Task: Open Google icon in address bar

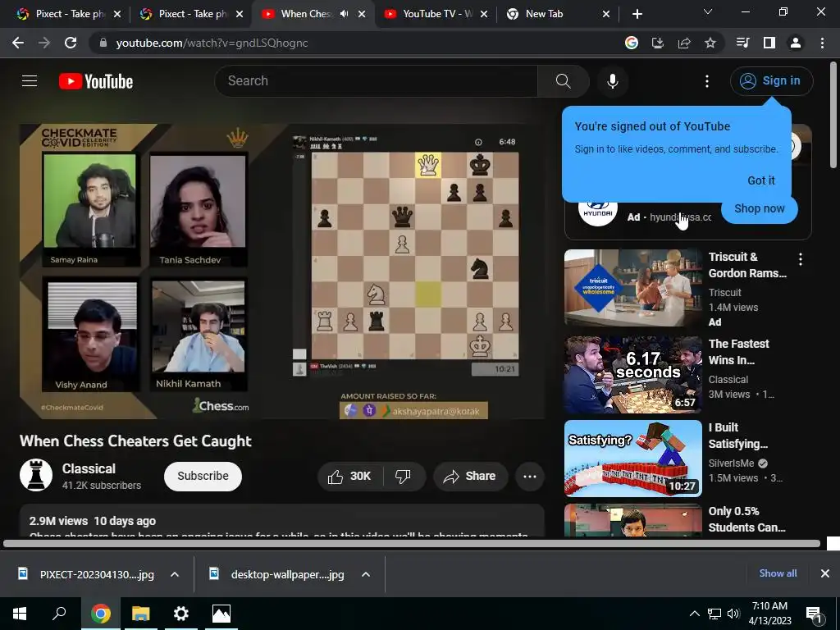Action: click(x=632, y=43)
